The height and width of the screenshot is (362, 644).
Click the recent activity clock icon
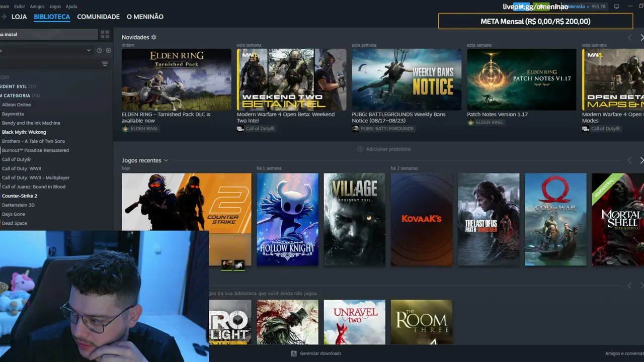pyautogui.click(x=99, y=50)
